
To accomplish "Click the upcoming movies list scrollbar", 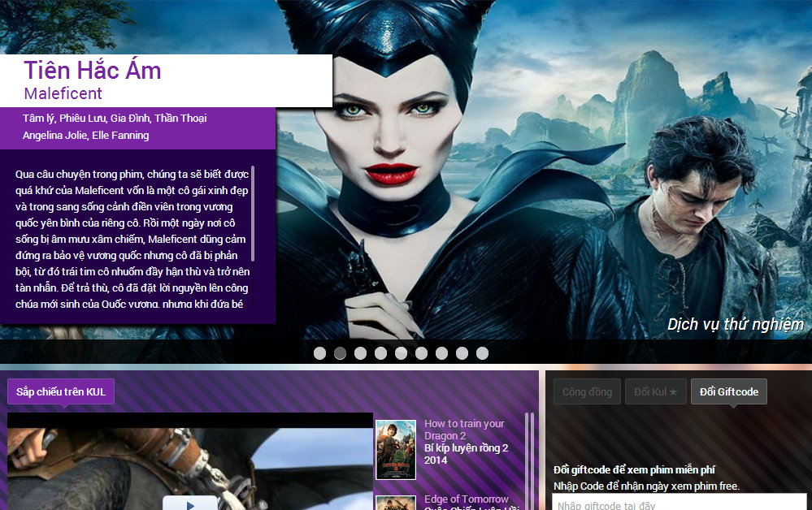I will [528, 460].
